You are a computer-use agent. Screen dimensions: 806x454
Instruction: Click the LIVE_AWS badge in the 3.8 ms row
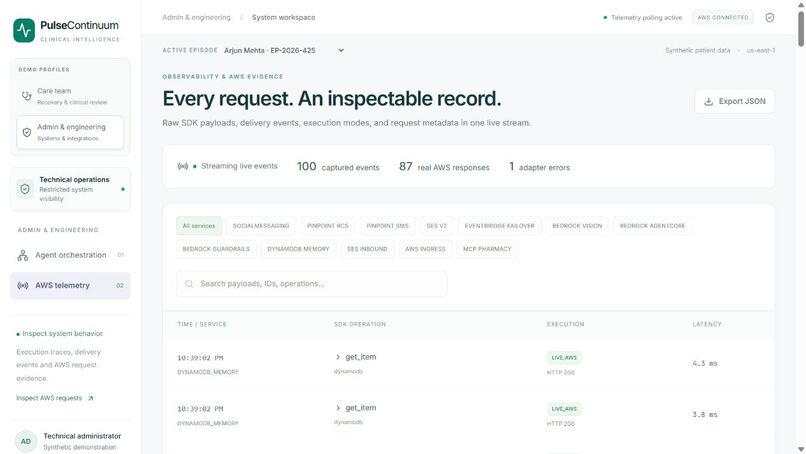(x=564, y=409)
